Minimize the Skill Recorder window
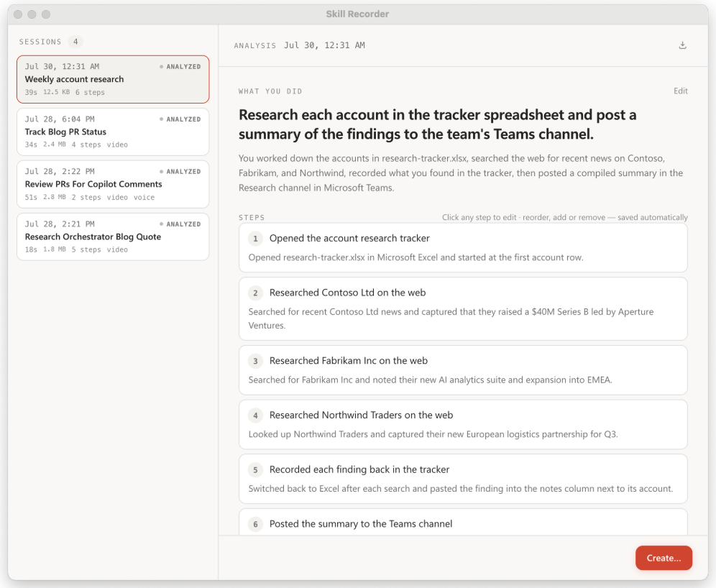 32,14
